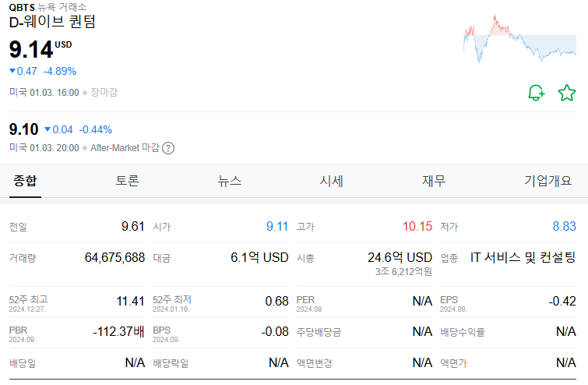The width and height of the screenshot is (588, 385).
Task: Click the BPS value -0.08
Action: pyautogui.click(x=275, y=331)
